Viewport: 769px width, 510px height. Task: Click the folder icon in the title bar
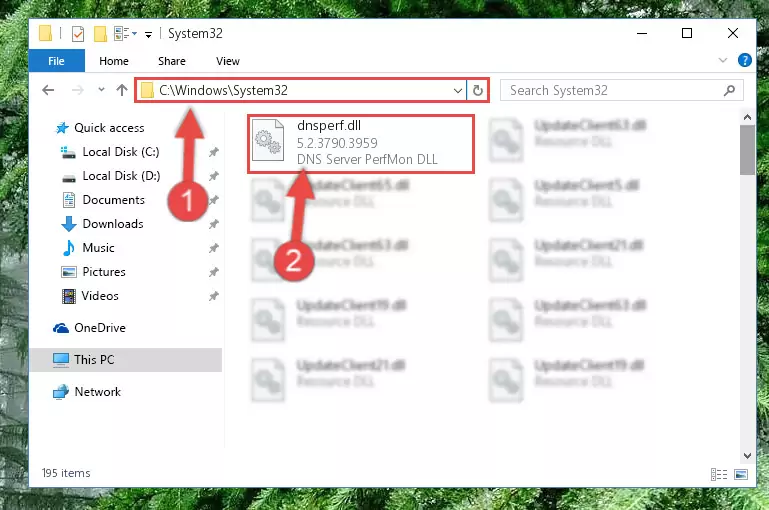46,33
